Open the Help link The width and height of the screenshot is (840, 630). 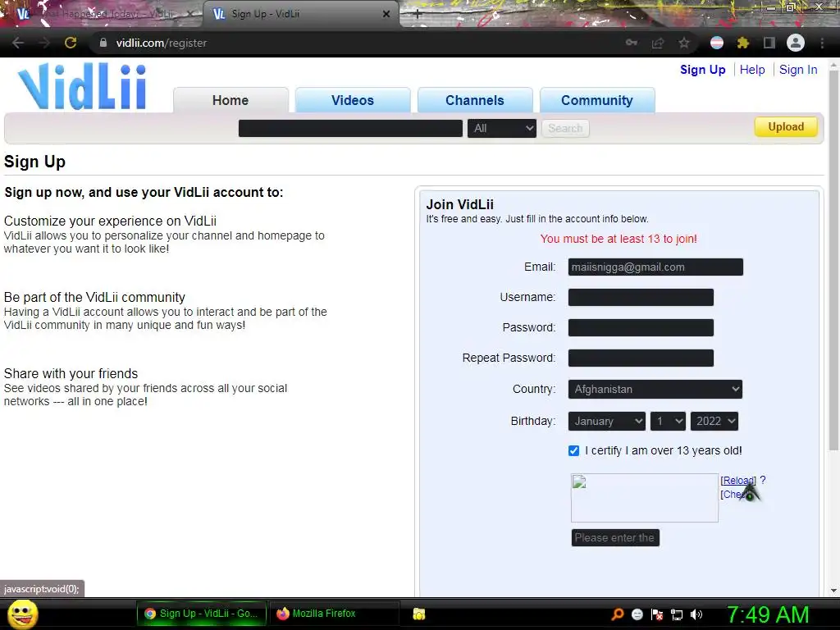click(752, 70)
